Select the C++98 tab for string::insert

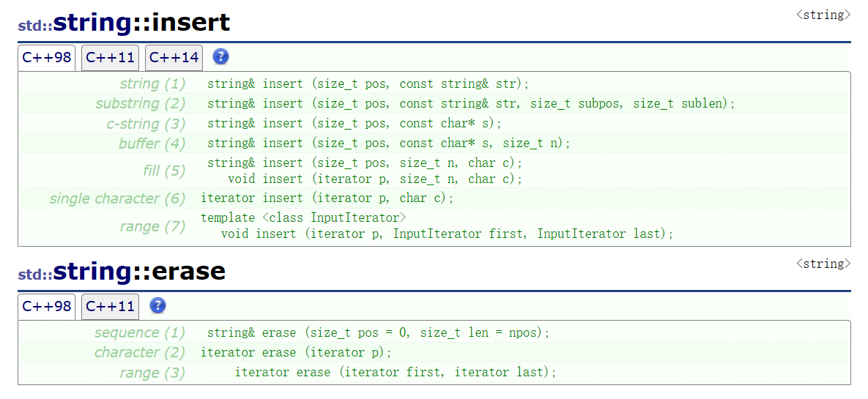(47, 58)
